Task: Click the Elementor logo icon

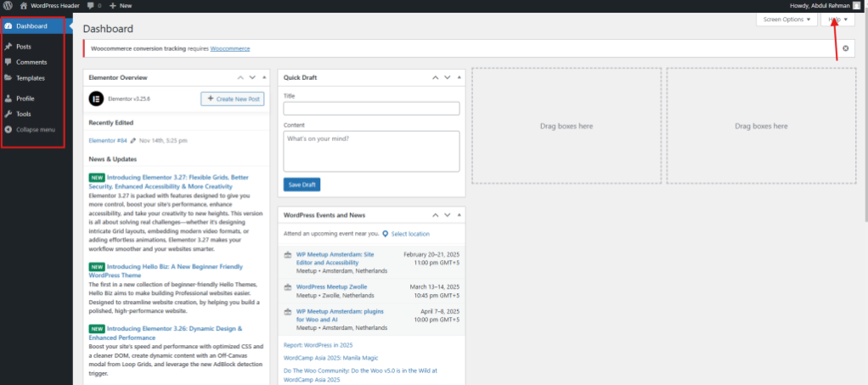Action: 96,99
